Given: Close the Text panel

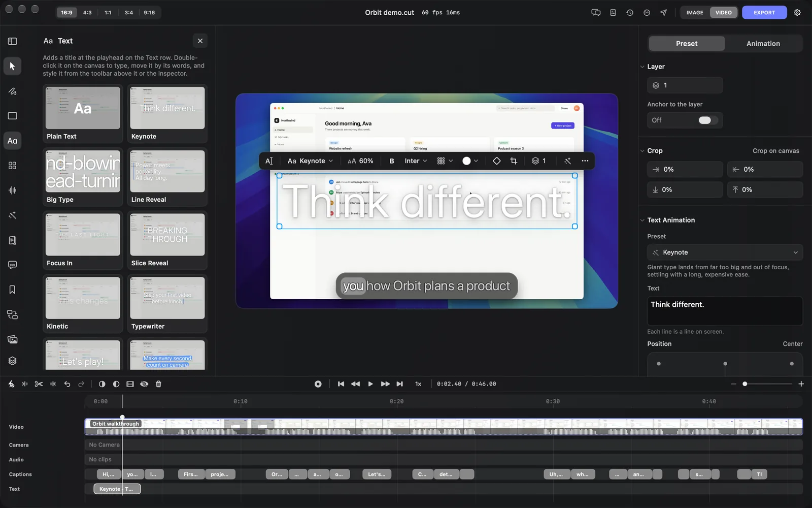Looking at the screenshot, I should tap(200, 41).
